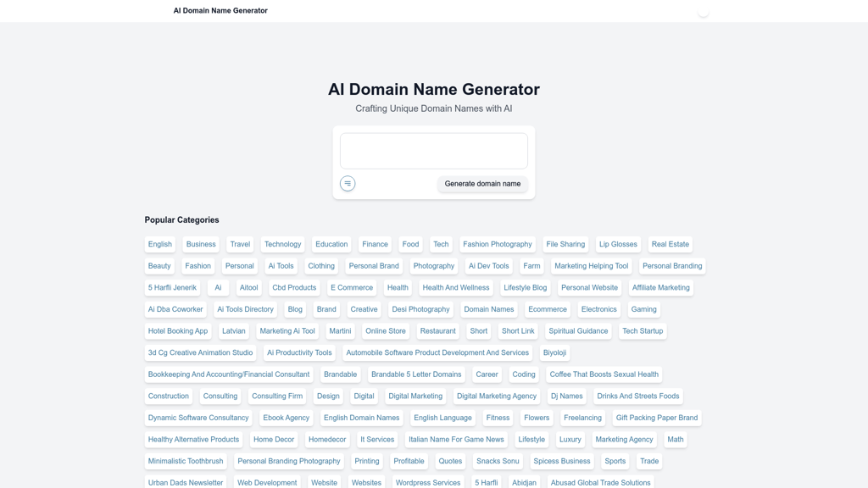Click the circular toggle in the top-right header
Image resolution: width=868 pixels, height=488 pixels.
pyautogui.click(x=703, y=11)
